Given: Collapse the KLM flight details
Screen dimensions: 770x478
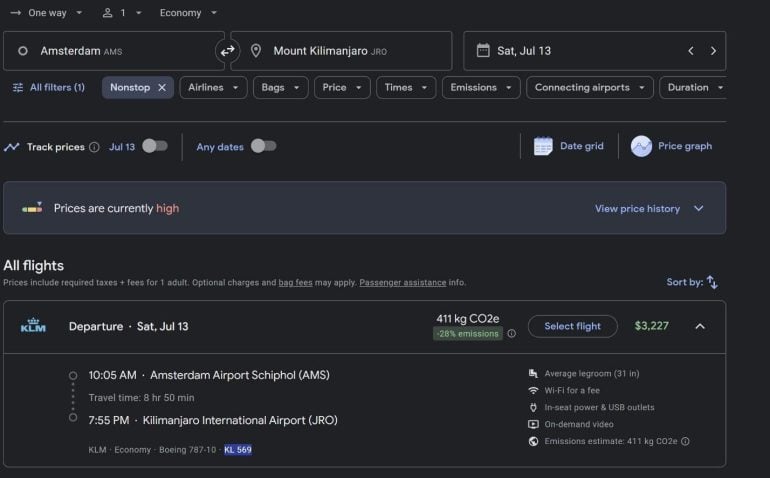Looking at the screenshot, I should click(699, 326).
